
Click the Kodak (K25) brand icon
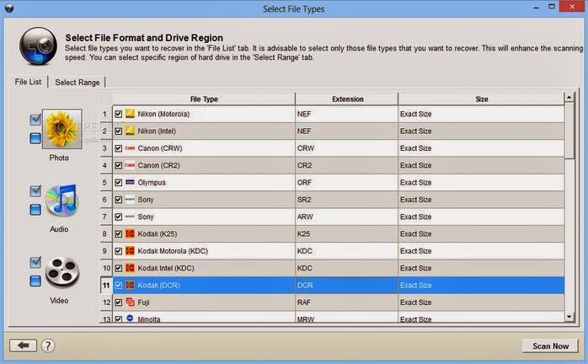pos(130,233)
